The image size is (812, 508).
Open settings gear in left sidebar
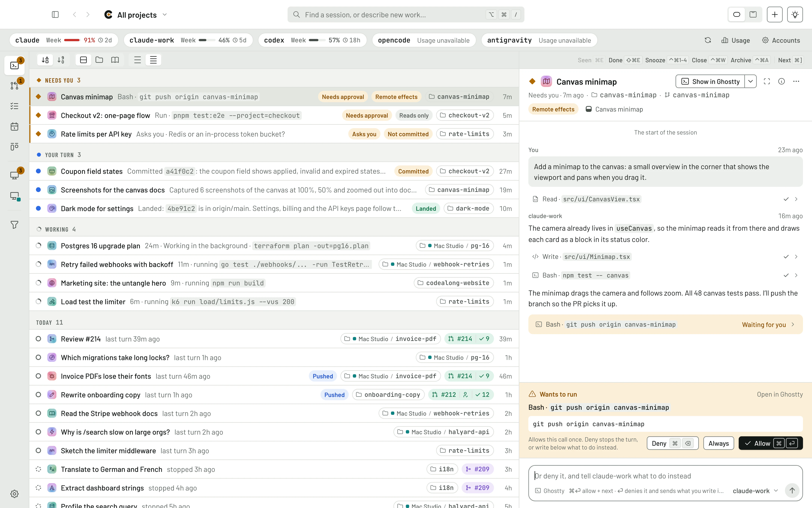[14, 494]
